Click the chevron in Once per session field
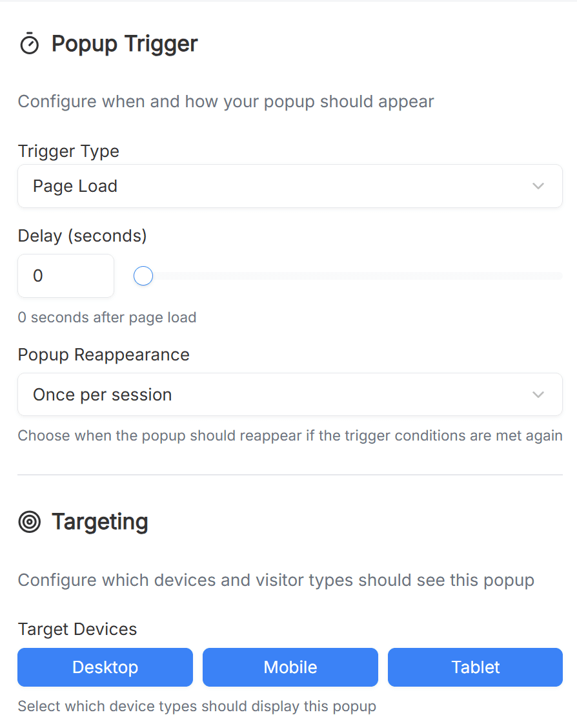 [538, 395]
